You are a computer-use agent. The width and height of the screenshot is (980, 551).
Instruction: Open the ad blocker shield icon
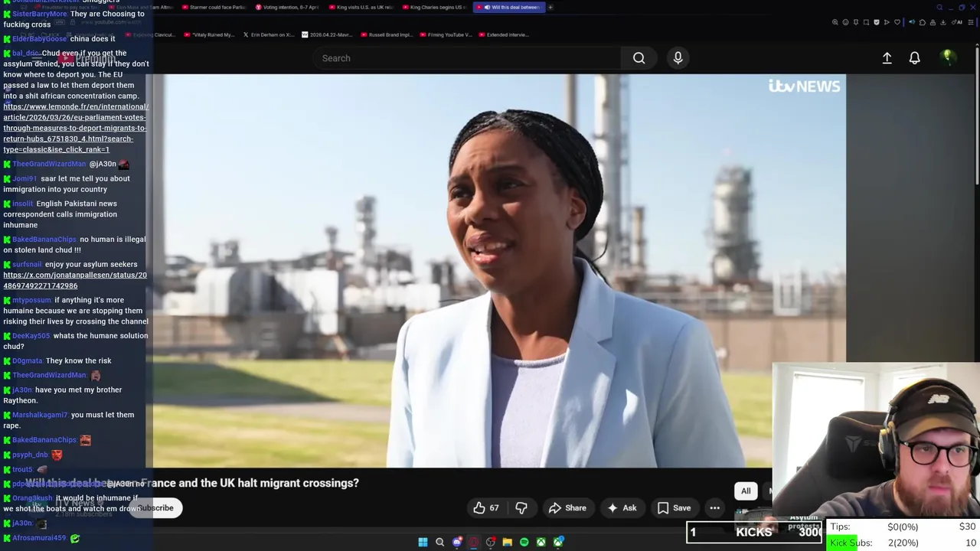pos(877,22)
